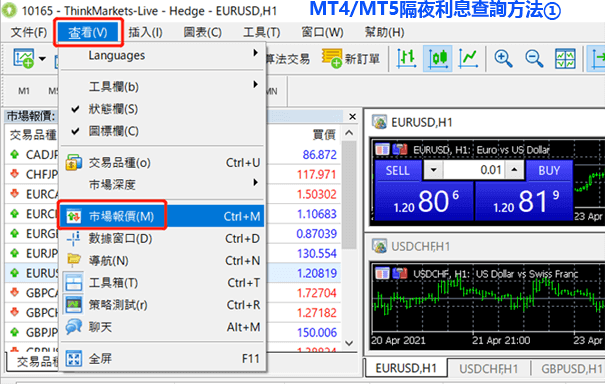Open the 窗口(W) menu
605x384 pixels.
(x=322, y=32)
